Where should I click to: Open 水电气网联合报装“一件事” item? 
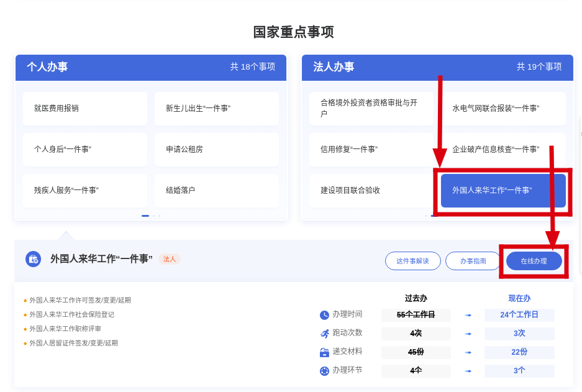click(x=503, y=108)
